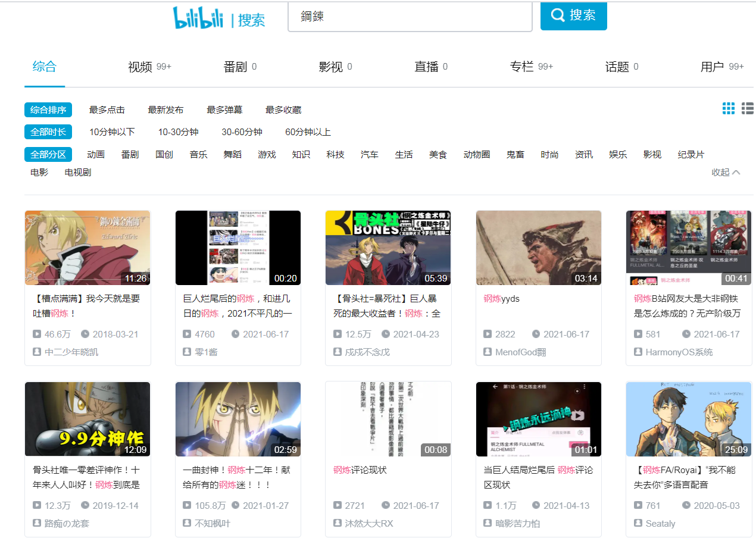Screen dimensions: 756x538
Task: Filter by 国创 category
Action: coord(164,155)
